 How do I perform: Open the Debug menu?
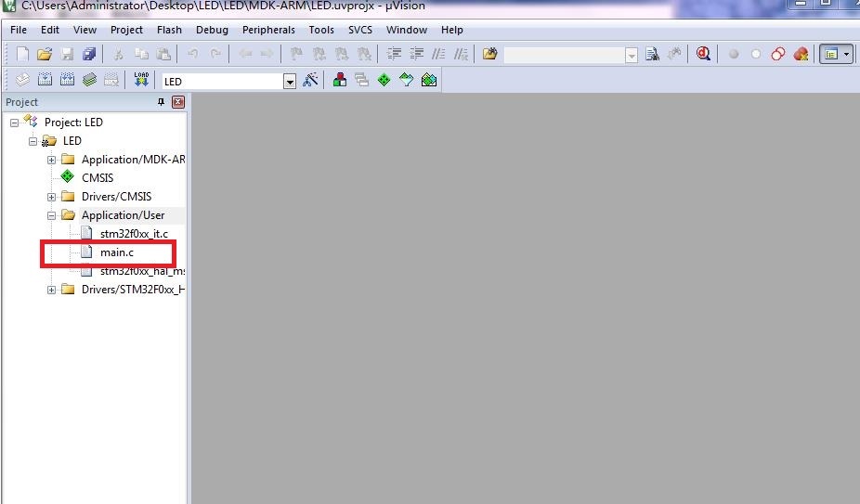[x=212, y=30]
